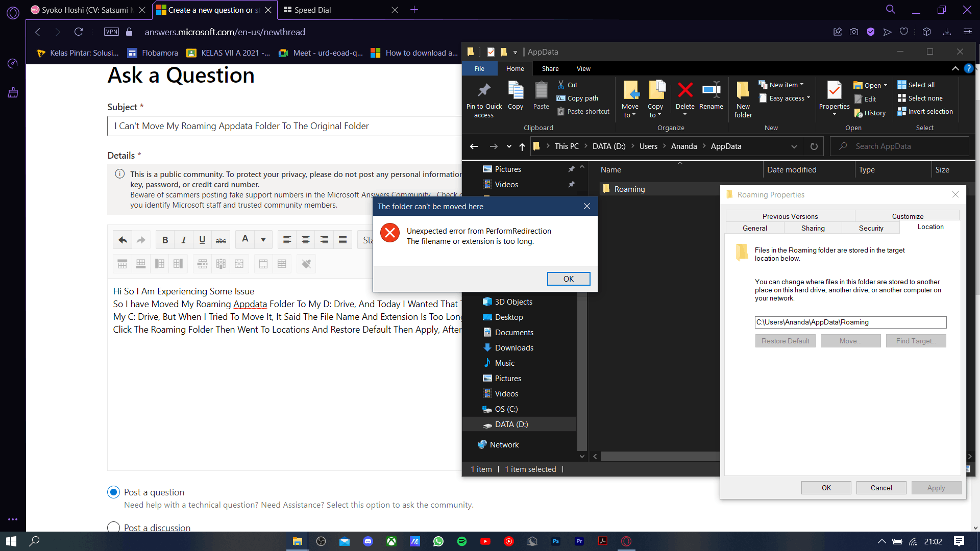Click Cancel in Roaming Properties

pyautogui.click(x=881, y=488)
